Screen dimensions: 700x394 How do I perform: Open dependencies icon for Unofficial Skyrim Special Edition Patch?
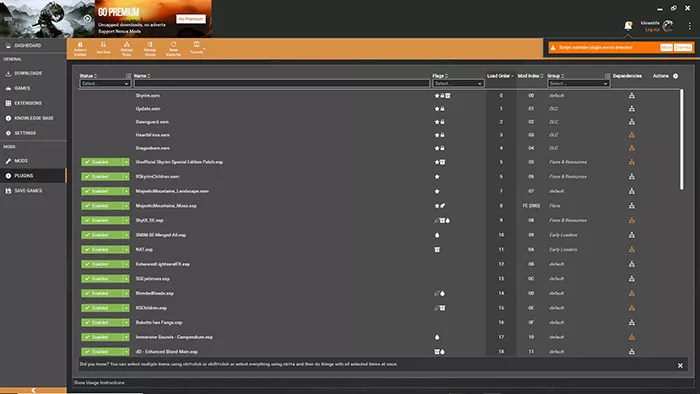coord(632,162)
